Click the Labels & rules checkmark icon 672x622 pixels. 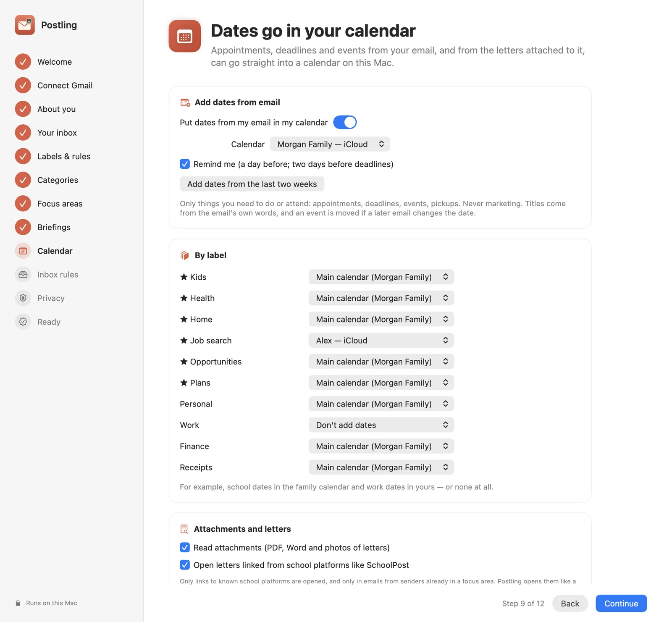coord(23,156)
